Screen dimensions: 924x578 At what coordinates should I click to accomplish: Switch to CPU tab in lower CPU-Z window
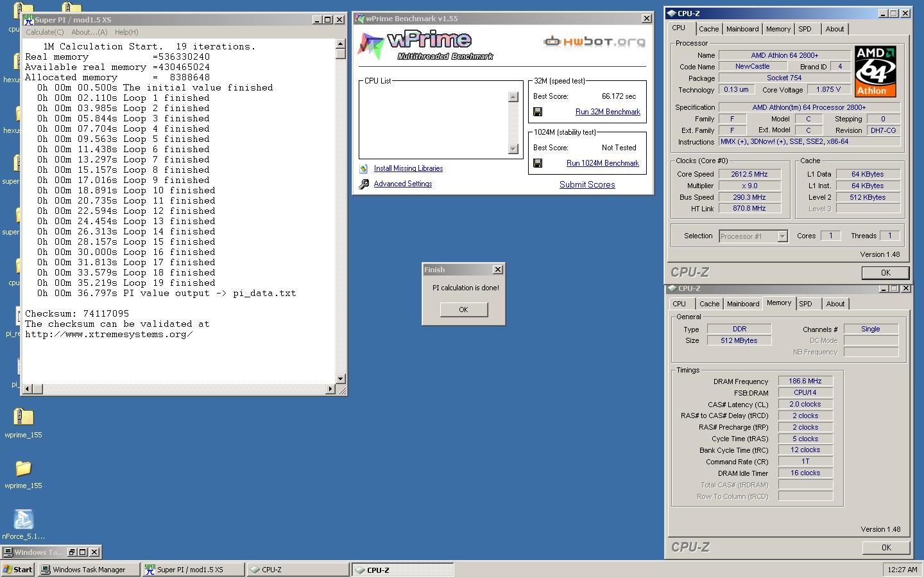(680, 304)
